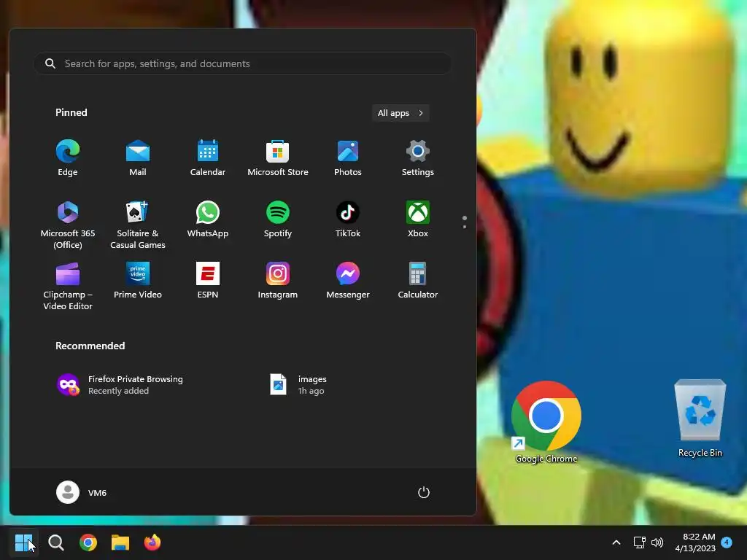Open taskbar Search
This screenshot has width=747, height=560.
(56, 542)
